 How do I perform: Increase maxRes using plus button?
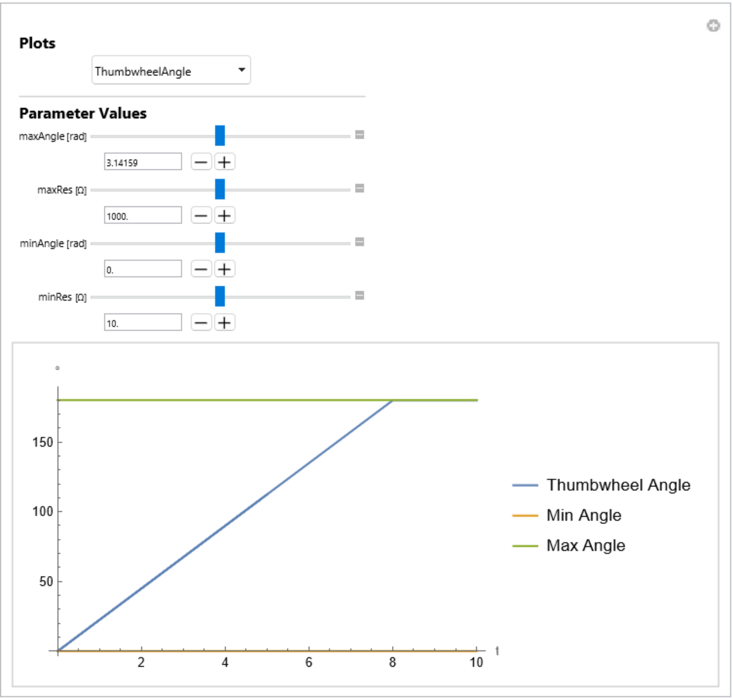225,216
